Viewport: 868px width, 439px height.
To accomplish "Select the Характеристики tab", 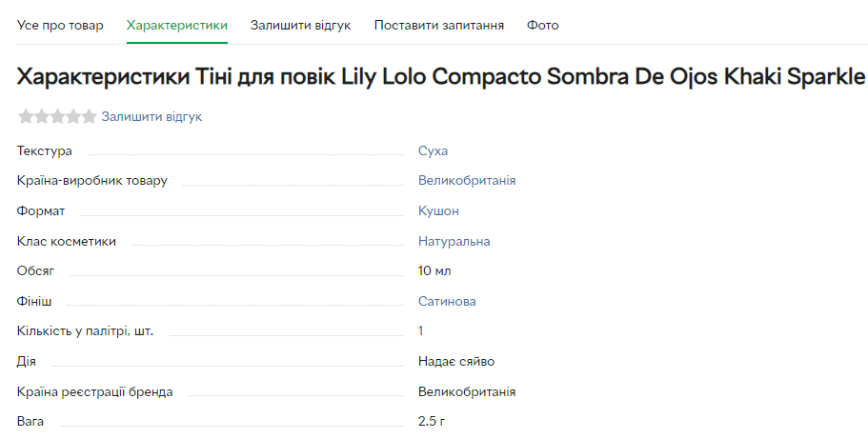I will tap(177, 25).
